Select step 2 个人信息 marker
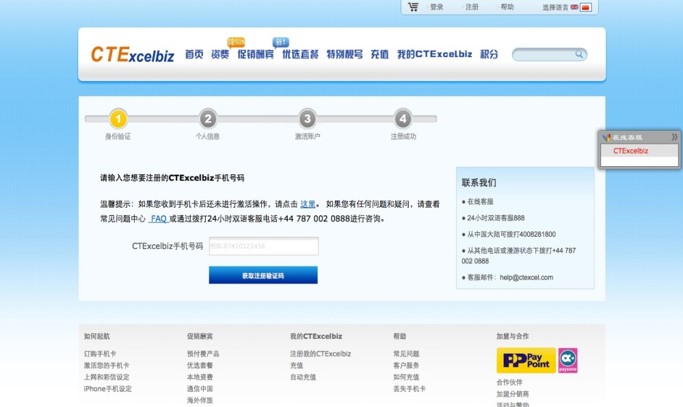Viewport: 683px width, 407px height. pos(208,119)
